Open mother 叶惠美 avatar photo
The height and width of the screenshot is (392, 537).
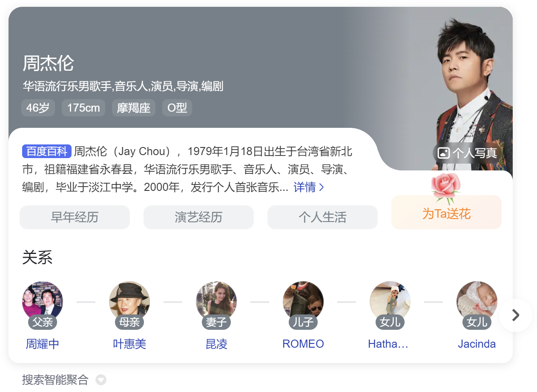point(129,301)
